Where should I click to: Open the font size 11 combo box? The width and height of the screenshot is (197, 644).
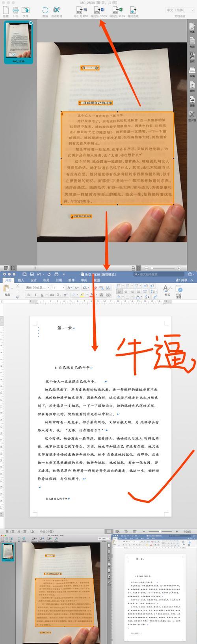(x=58, y=288)
